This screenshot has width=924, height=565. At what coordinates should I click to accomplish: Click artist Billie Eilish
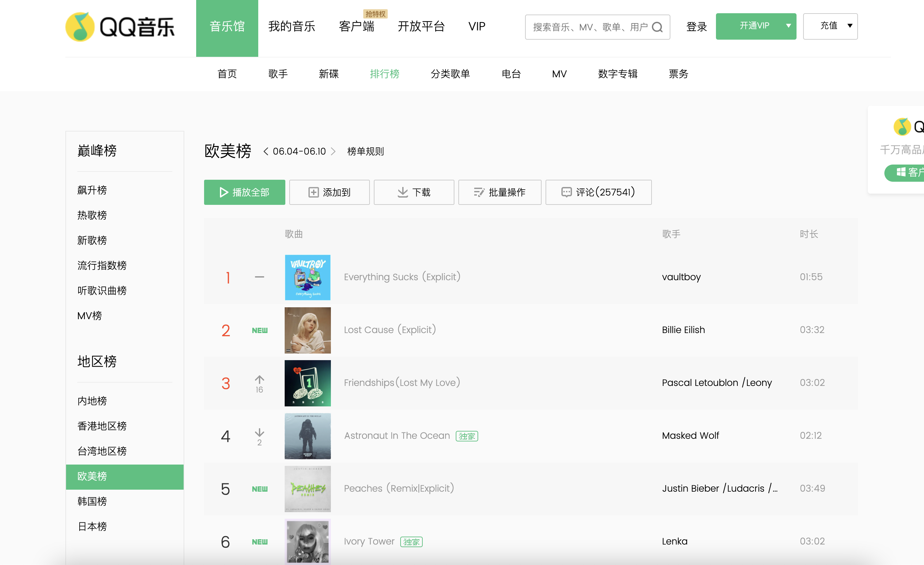coord(683,330)
